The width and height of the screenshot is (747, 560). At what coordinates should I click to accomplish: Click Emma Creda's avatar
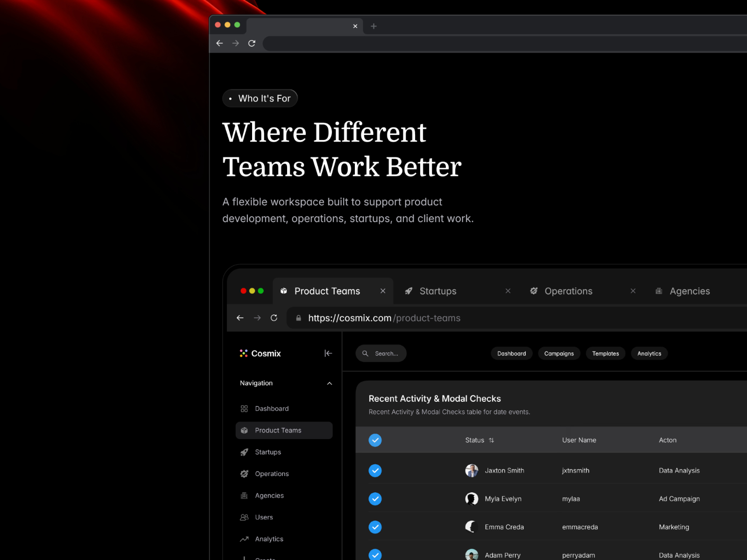tap(472, 527)
